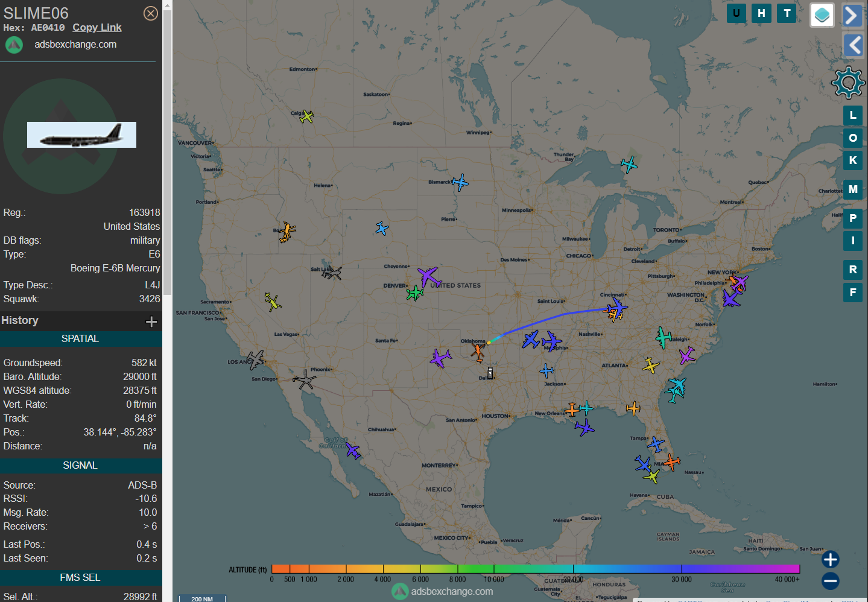The width and height of the screenshot is (868, 602).
Task: Click the right arrow expand sidebar button
Action: [x=852, y=15]
